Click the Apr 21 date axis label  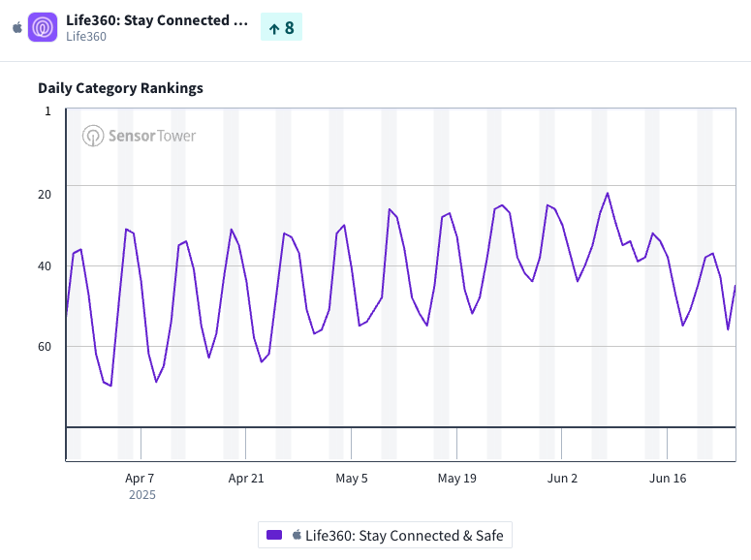click(246, 478)
